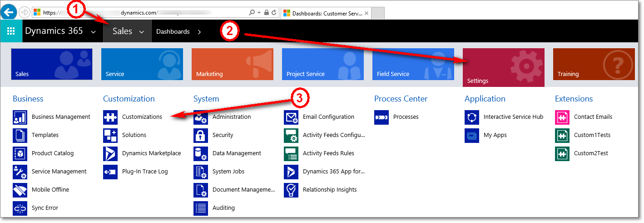Viewport: 644px width, 223px height.
Task: Select the Field Service tile
Action: tap(413, 64)
